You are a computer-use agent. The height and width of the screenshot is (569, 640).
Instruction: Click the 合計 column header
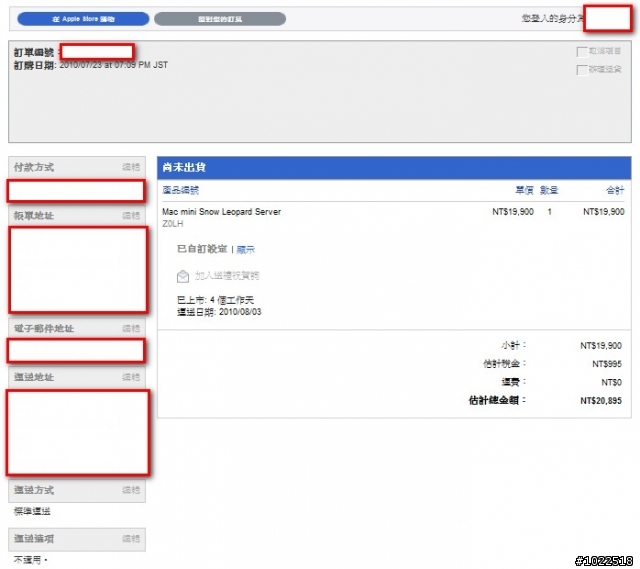point(615,190)
